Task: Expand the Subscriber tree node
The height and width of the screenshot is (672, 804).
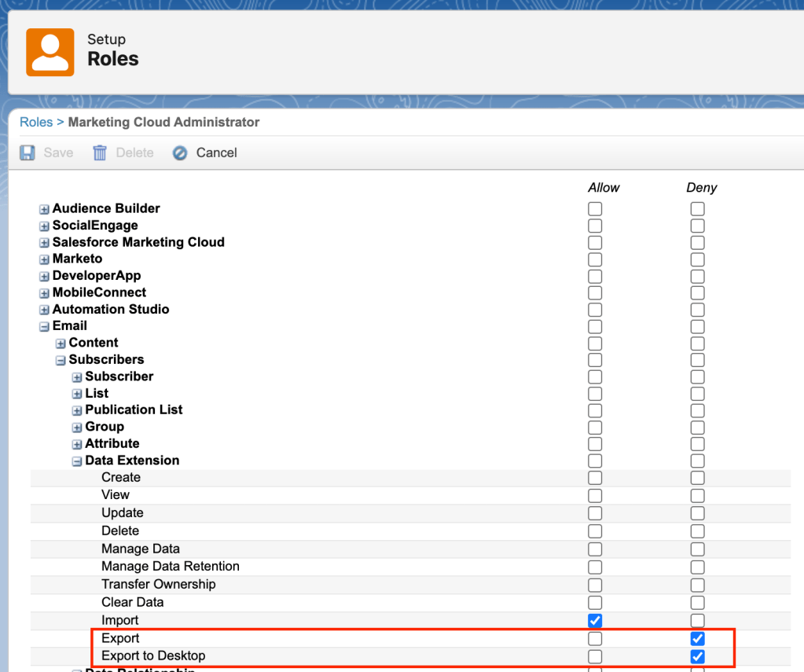Action: click(x=76, y=376)
